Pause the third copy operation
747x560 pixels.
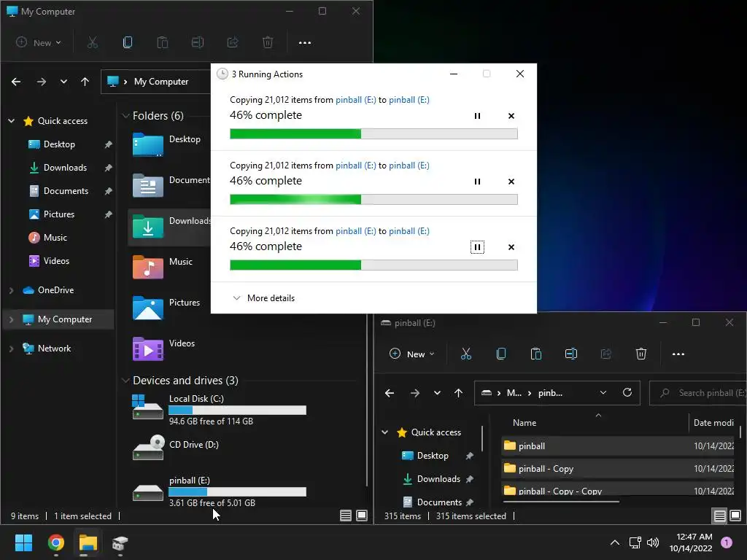pos(477,247)
